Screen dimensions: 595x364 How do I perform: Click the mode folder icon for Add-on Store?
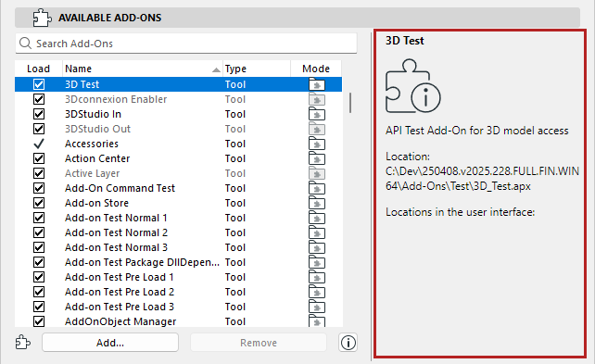click(x=317, y=203)
